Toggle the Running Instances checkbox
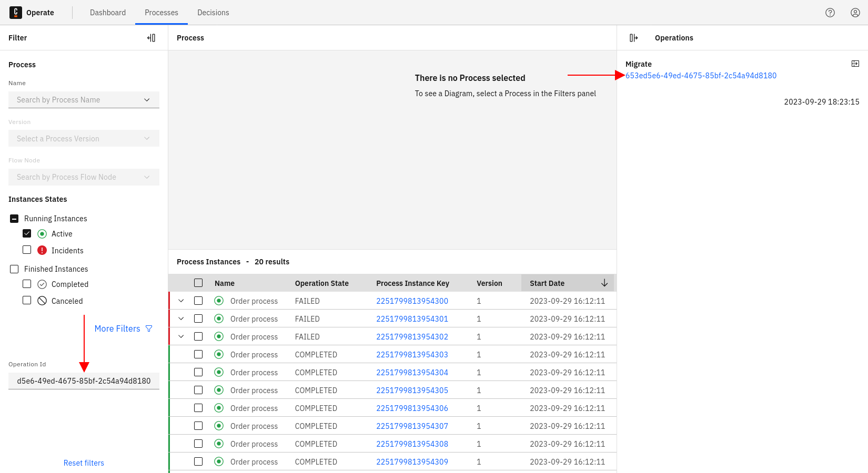 pyautogui.click(x=14, y=219)
